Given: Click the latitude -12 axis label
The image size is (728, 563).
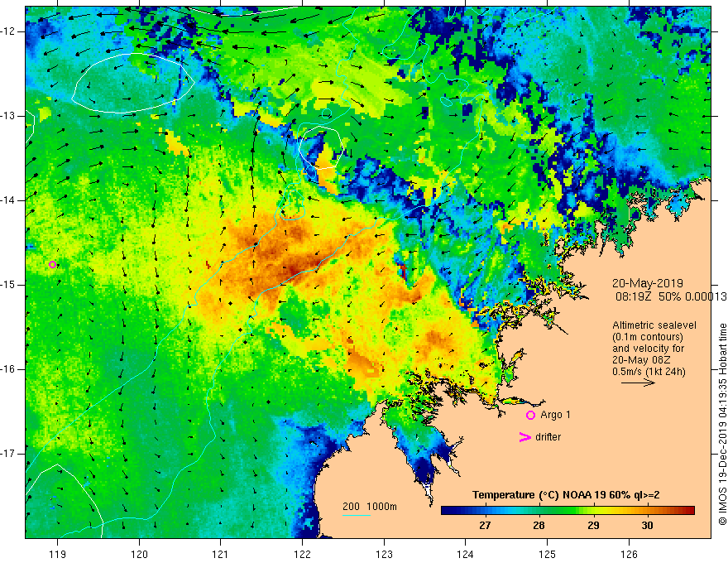Looking at the screenshot, I should (8, 31).
